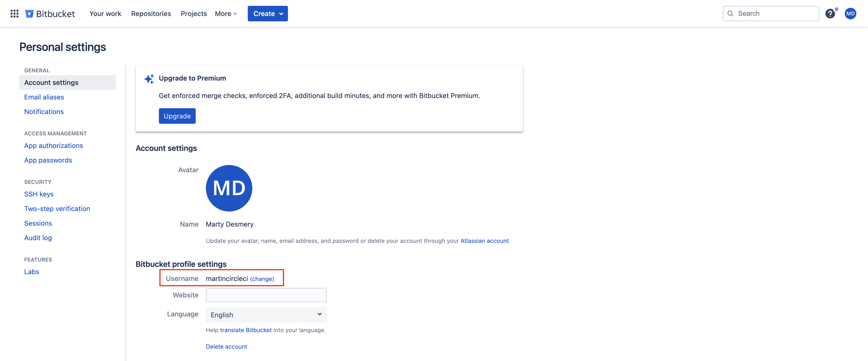Open the SSH keys page

39,194
